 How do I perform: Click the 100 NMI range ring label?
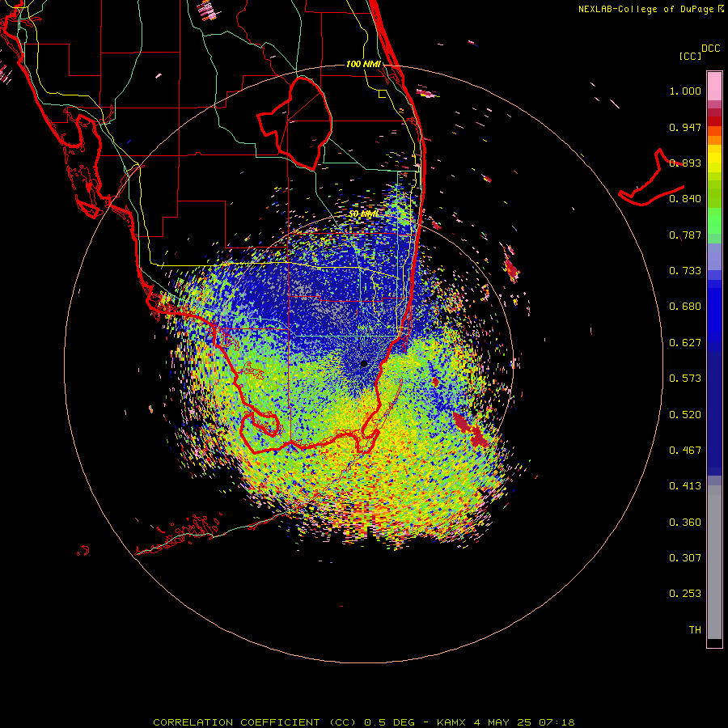[x=363, y=64]
